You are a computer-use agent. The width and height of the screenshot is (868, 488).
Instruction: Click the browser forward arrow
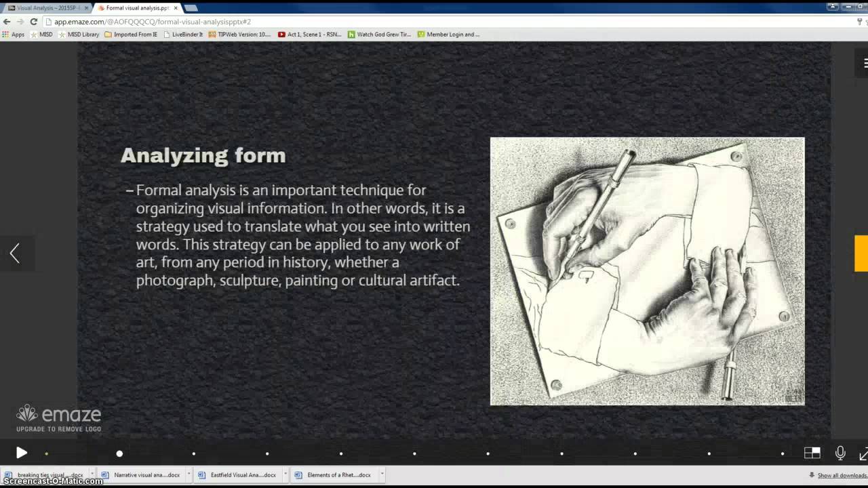pyautogui.click(x=20, y=22)
